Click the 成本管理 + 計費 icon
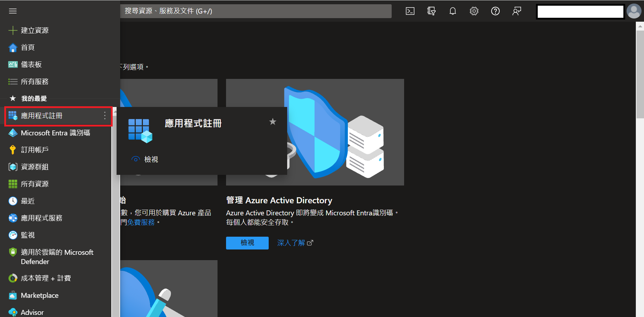The height and width of the screenshot is (317, 644). click(13, 278)
